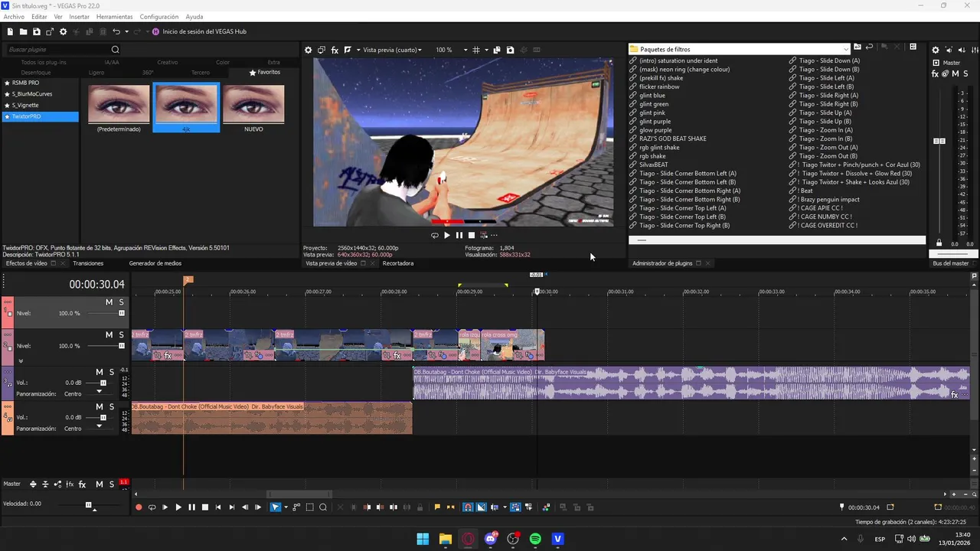Open Spotify from the taskbar
The image size is (980, 551).
[x=535, y=539]
